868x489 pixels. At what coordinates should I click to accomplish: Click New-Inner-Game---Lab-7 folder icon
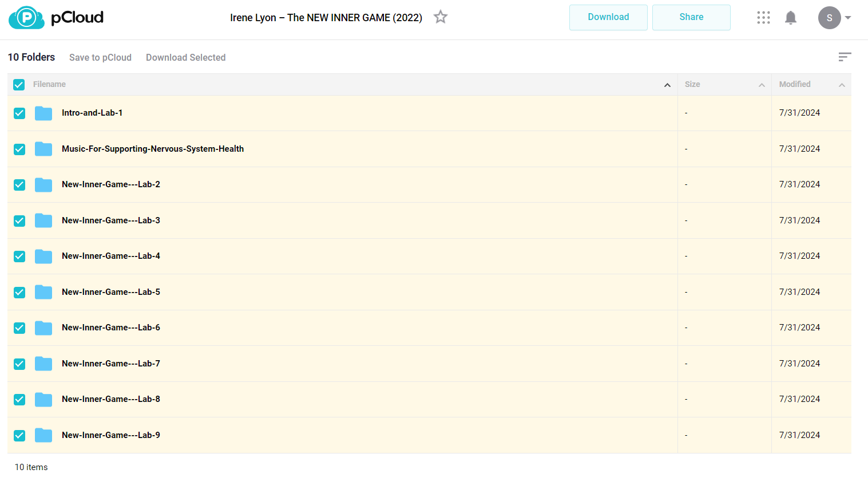coord(43,364)
